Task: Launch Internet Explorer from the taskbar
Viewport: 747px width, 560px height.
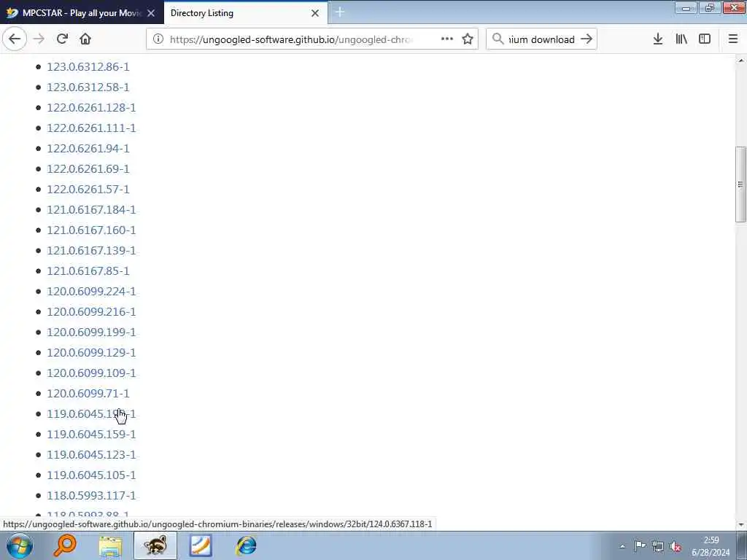Action: (x=247, y=545)
